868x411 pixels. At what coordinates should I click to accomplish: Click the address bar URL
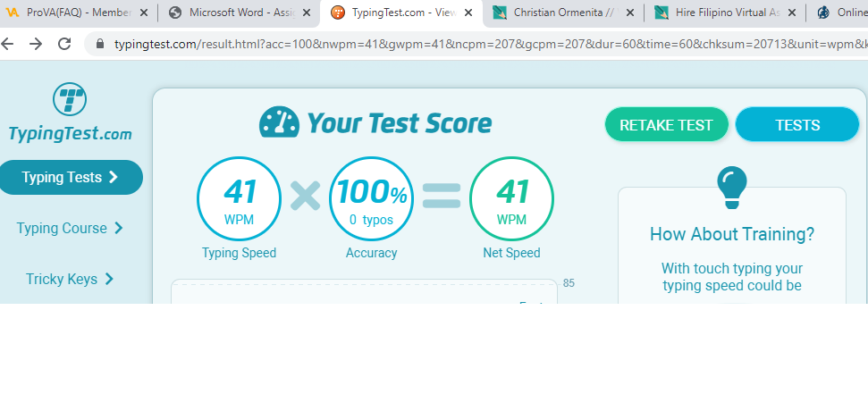490,45
